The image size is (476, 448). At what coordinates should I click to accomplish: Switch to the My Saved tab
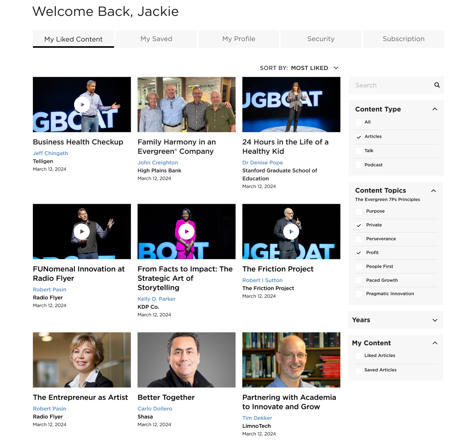(x=156, y=39)
